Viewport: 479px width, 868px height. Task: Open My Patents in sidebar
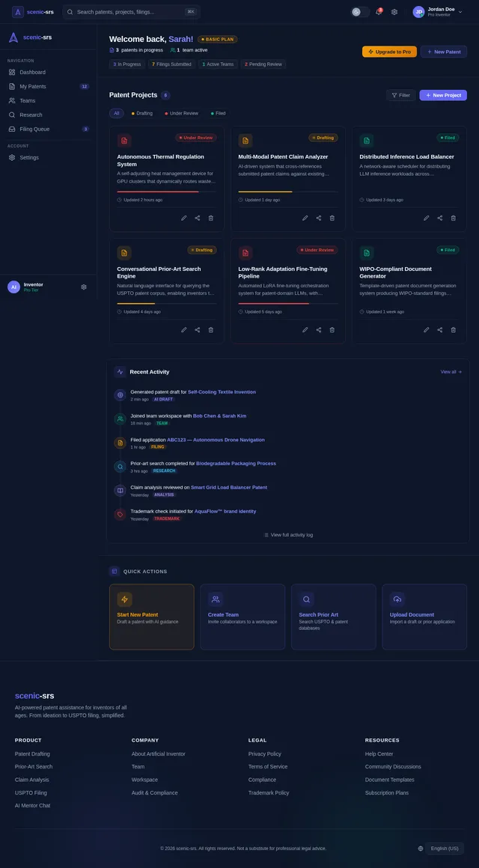[48, 86]
